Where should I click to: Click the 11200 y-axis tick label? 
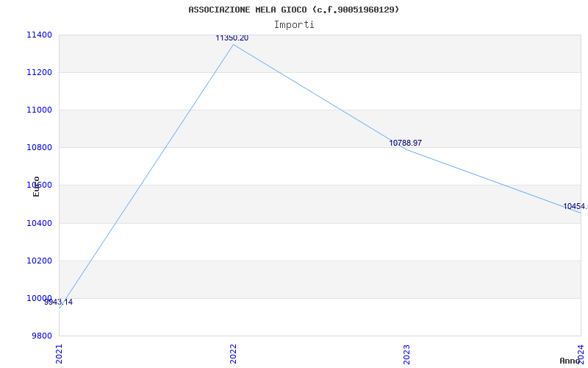pyautogui.click(x=39, y=72)
